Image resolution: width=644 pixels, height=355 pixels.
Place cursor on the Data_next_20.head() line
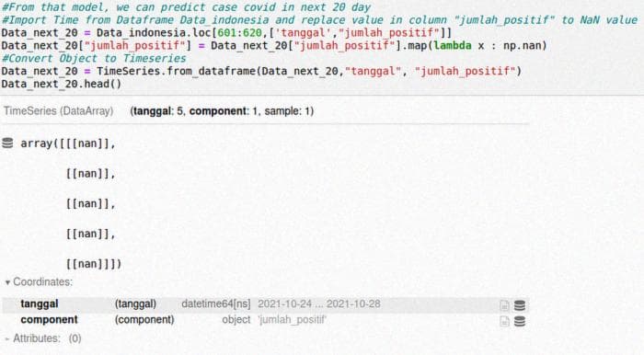click(x=62, y=84)
